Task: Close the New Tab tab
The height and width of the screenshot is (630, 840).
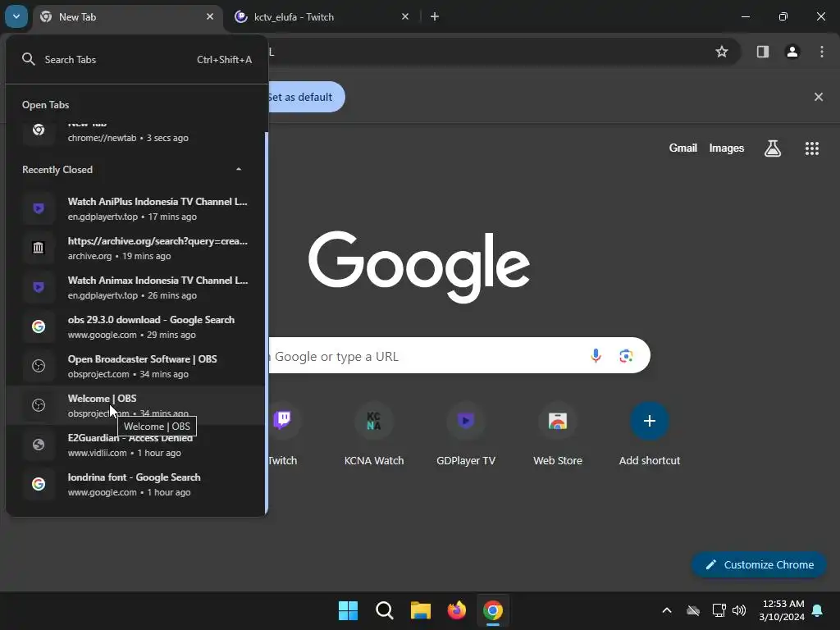Action: 210,16
